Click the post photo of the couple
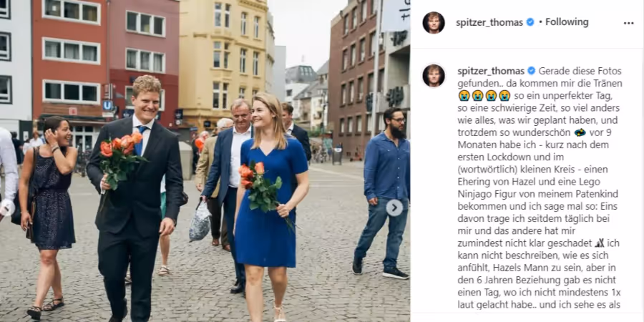The image size is (644, 322). point(205,161)
